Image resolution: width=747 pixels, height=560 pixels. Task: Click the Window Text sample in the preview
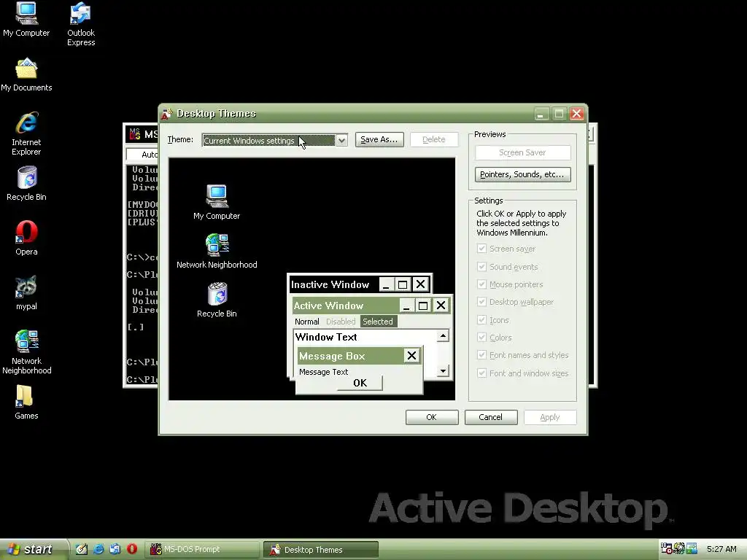coord(326,337)
